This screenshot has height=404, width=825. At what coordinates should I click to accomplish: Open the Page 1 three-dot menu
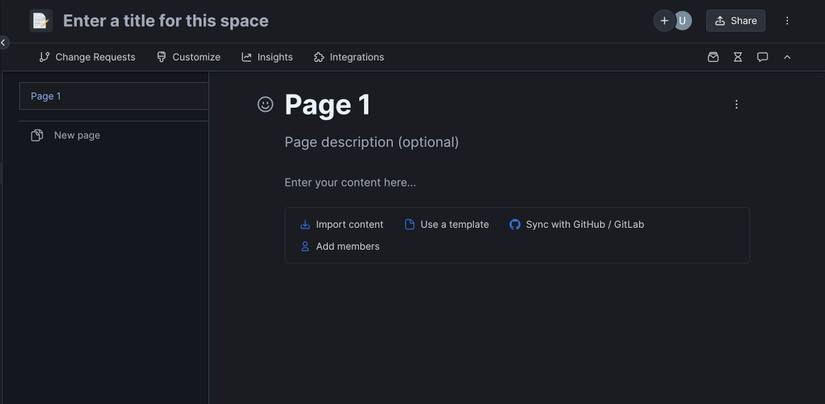pos(737,104)
